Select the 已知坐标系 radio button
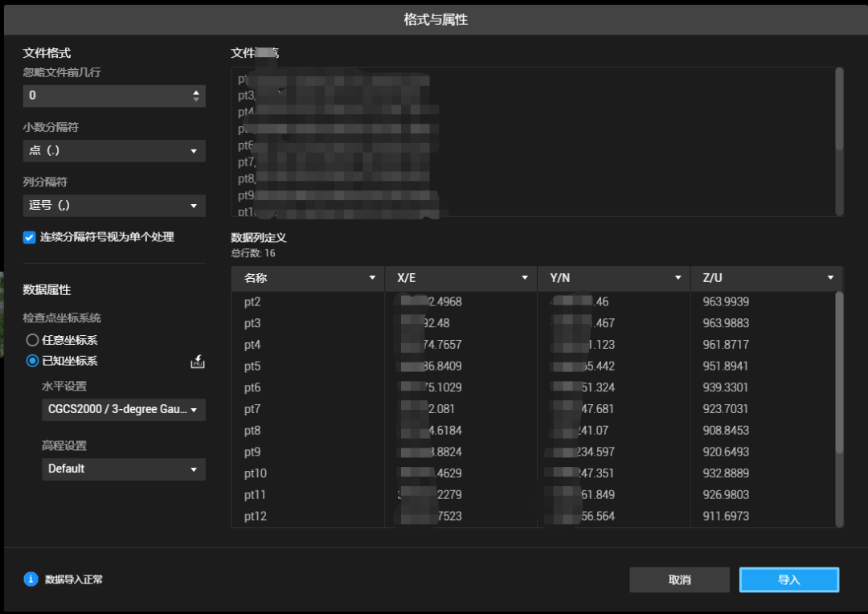 (x=33, y=361)
